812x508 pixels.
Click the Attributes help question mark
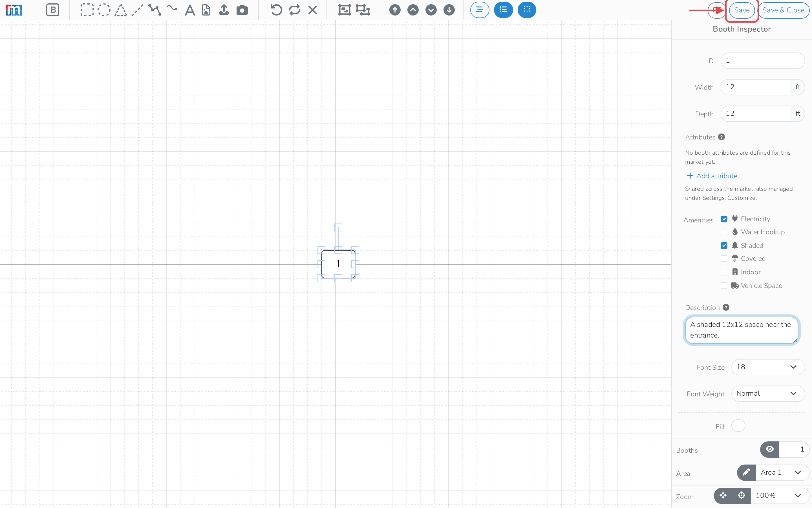[721, 137]
